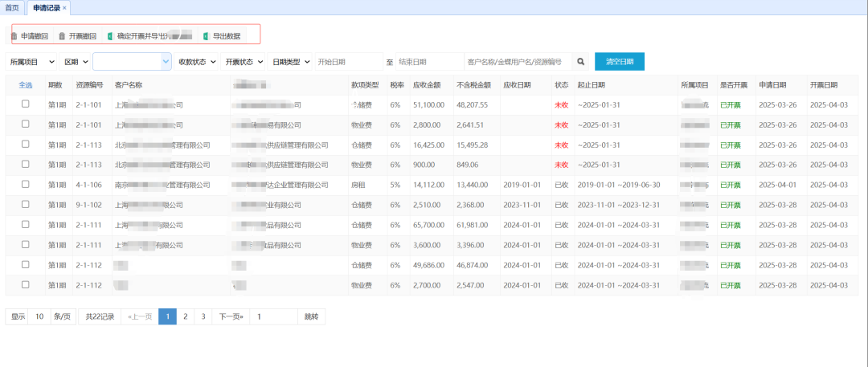868x367 pixels.
Task: Click the 款项类型 column header
Action: 366,85
